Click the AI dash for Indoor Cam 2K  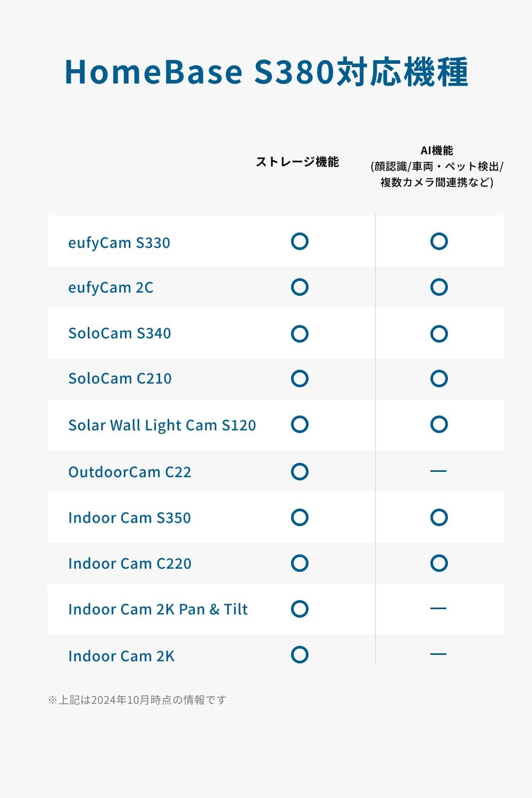(438, 654)
